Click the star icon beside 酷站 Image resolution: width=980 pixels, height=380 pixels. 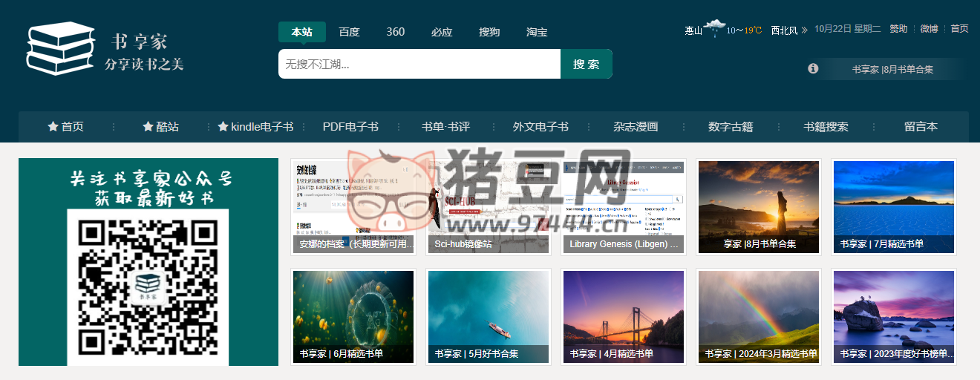tap(148, 127)
